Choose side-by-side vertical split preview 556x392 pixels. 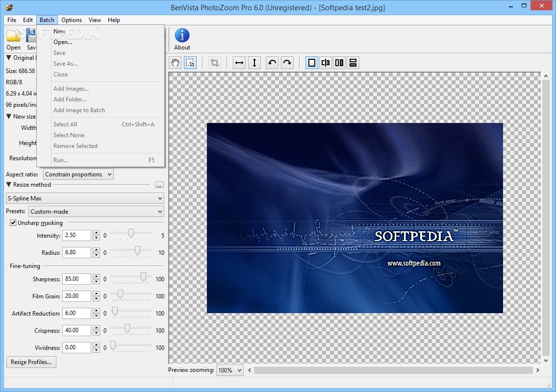click(339, 63)
